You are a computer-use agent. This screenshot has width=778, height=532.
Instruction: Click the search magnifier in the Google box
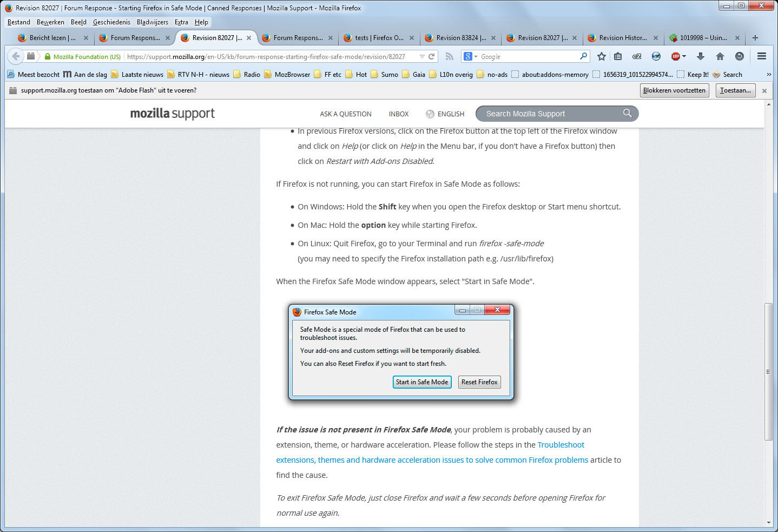click(x=583, y=56)
